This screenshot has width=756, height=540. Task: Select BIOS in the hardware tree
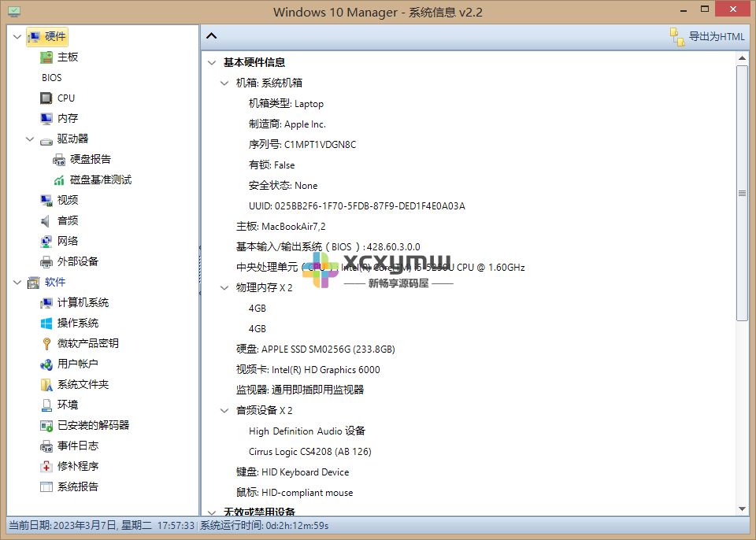tap(51, 77)
